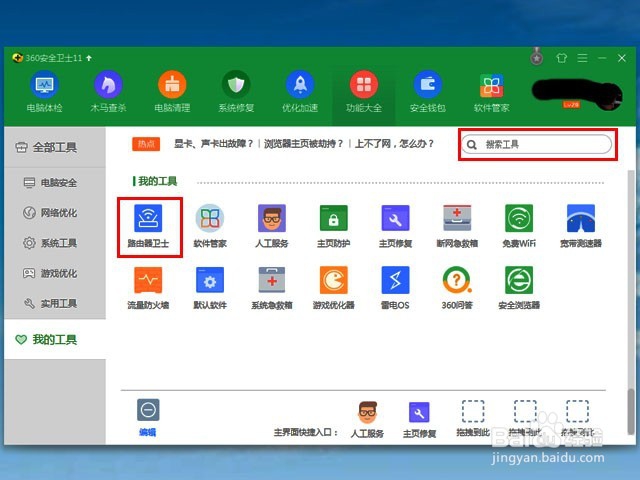Click the medal badge icon in title bar
Image resolution: width=640 pixels, height=480 pixels.
point(536,57)
